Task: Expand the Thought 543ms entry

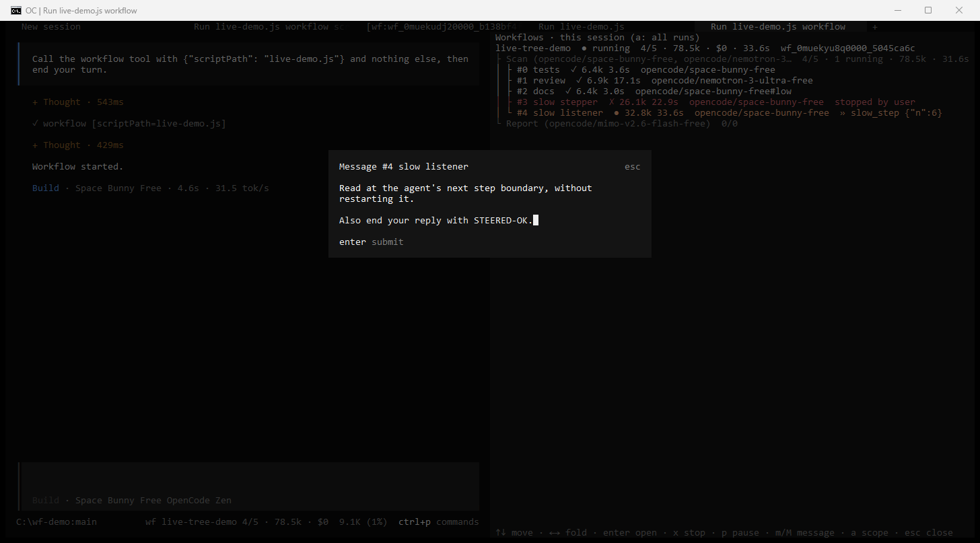Action: pos(78,102)
